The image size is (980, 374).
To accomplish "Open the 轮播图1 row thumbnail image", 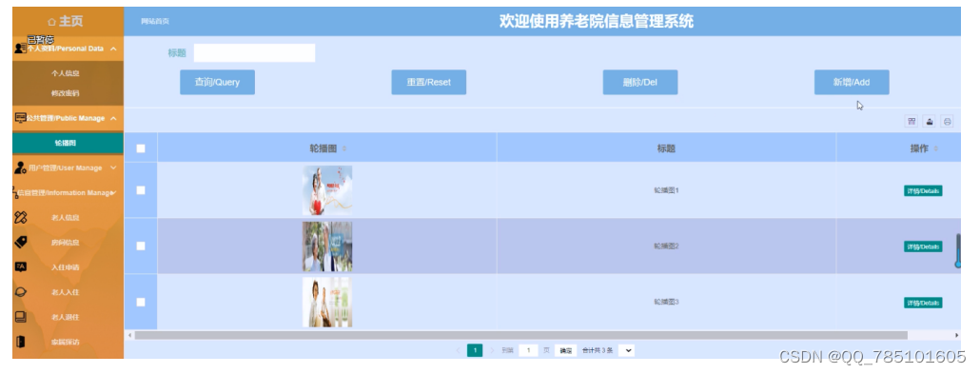I will click(x=327, y=190).
